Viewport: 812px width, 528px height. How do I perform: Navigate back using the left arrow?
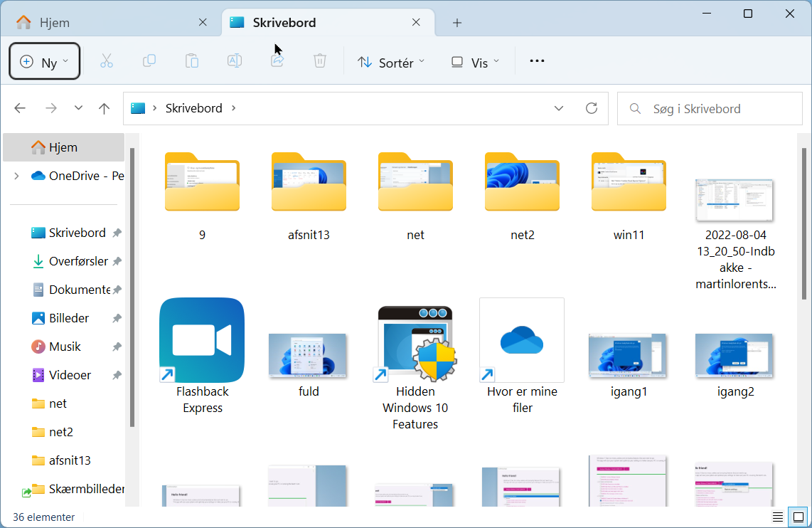[x=20, y=108]
